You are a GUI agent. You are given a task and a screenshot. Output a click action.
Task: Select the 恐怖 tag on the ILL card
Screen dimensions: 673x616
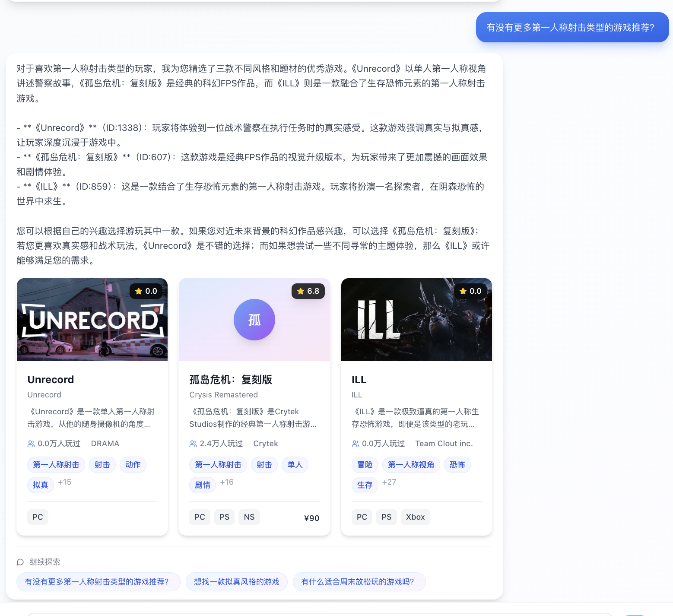click(x=457, y=464)
